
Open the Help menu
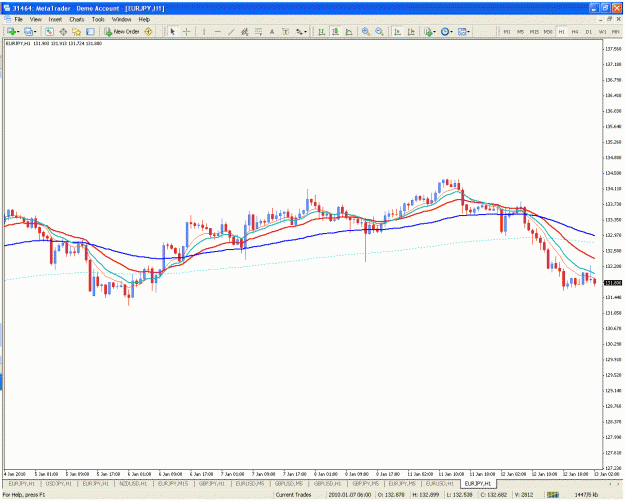tap(144, 19)
